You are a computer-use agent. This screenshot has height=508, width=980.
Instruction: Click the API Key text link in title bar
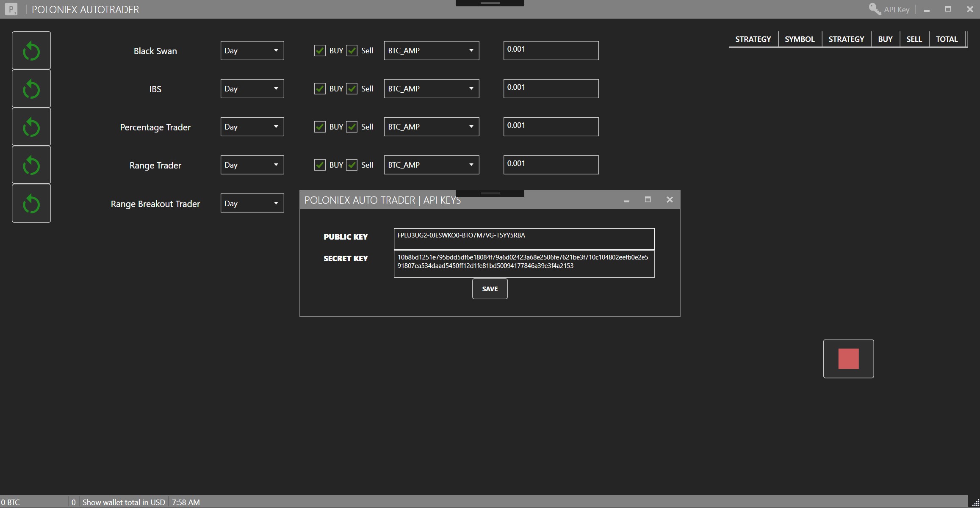(897, 9)
